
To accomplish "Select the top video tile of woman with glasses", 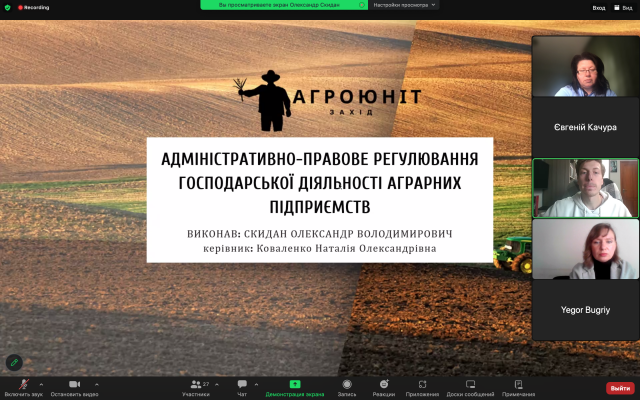I will 585,66.
